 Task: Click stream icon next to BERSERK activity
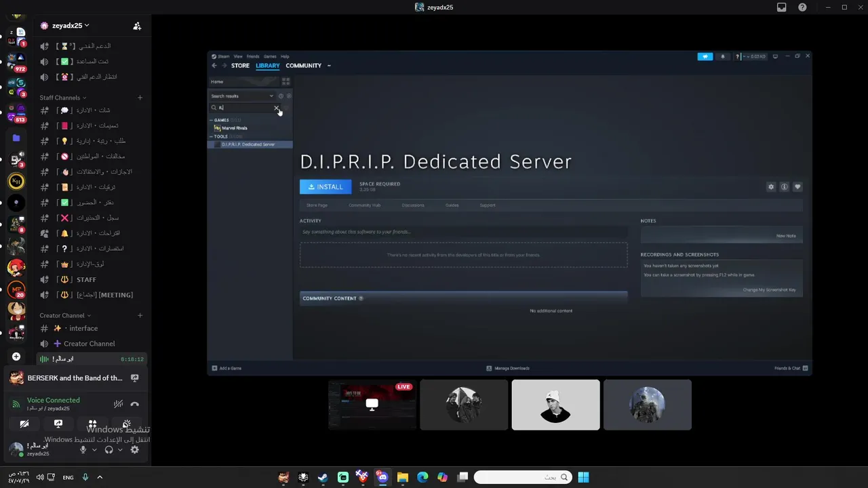click(134, 378)
